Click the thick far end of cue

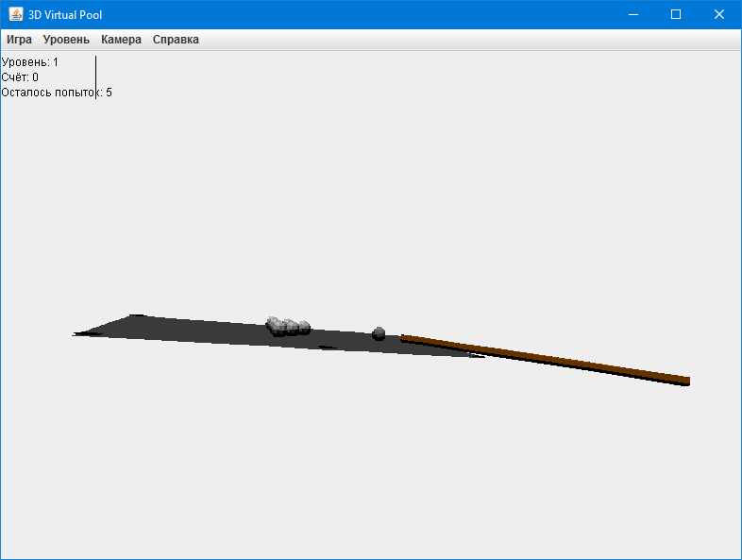[685, 382]
